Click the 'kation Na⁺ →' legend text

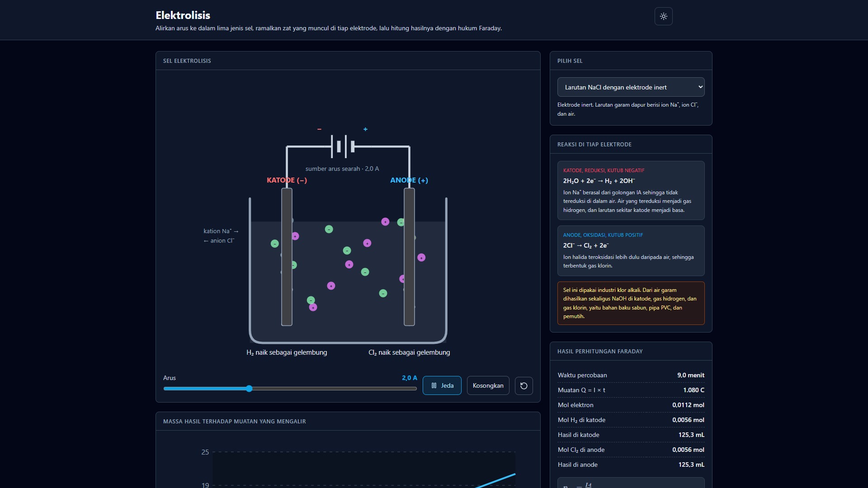221,231
